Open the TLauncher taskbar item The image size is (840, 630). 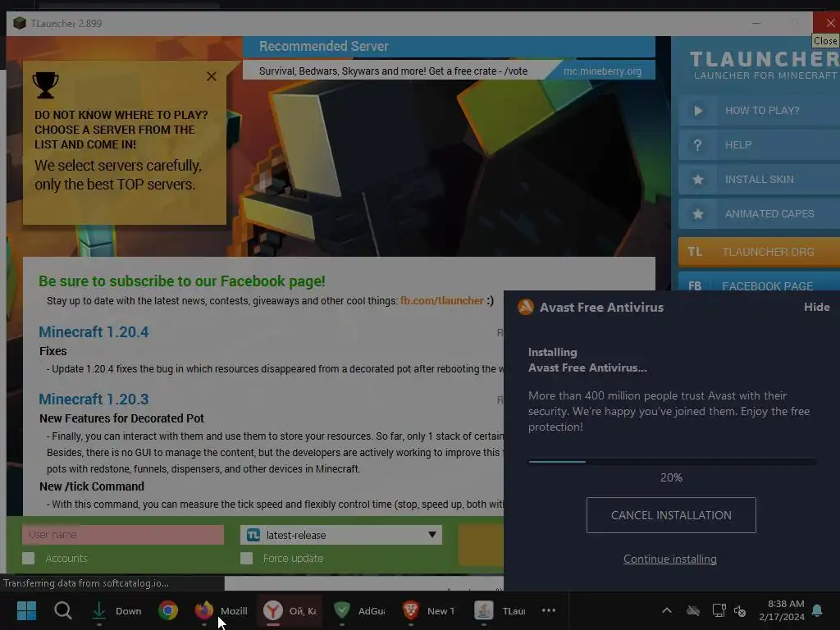click(x=500, y=610)
